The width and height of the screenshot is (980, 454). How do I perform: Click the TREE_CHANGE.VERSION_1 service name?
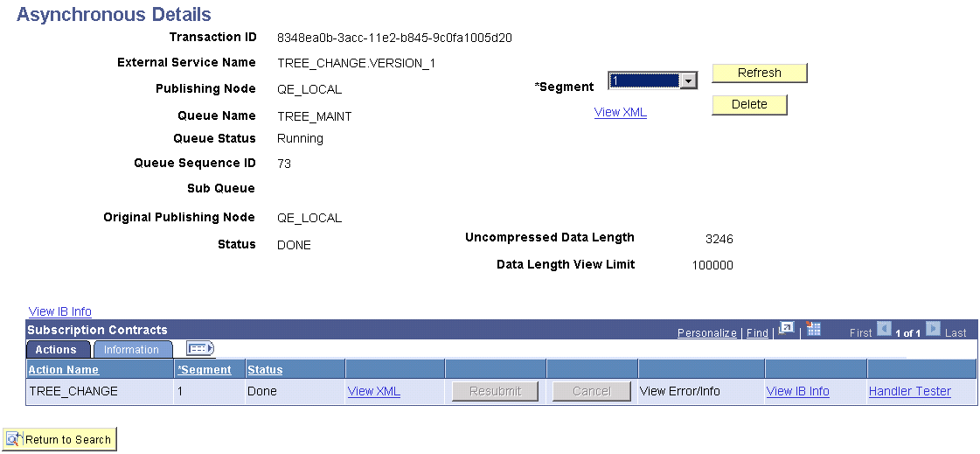357,63
